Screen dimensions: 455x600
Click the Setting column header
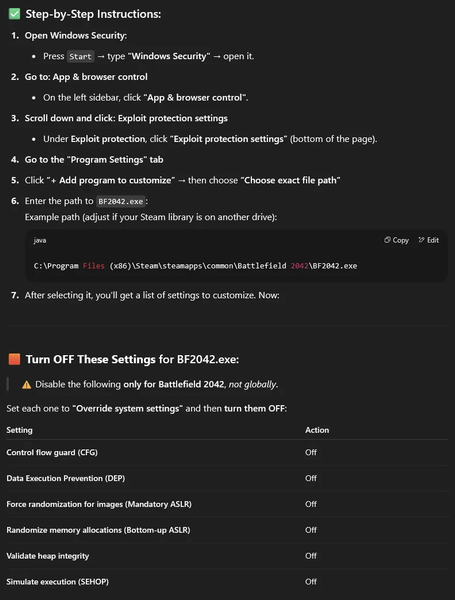[x=20, y=430]
